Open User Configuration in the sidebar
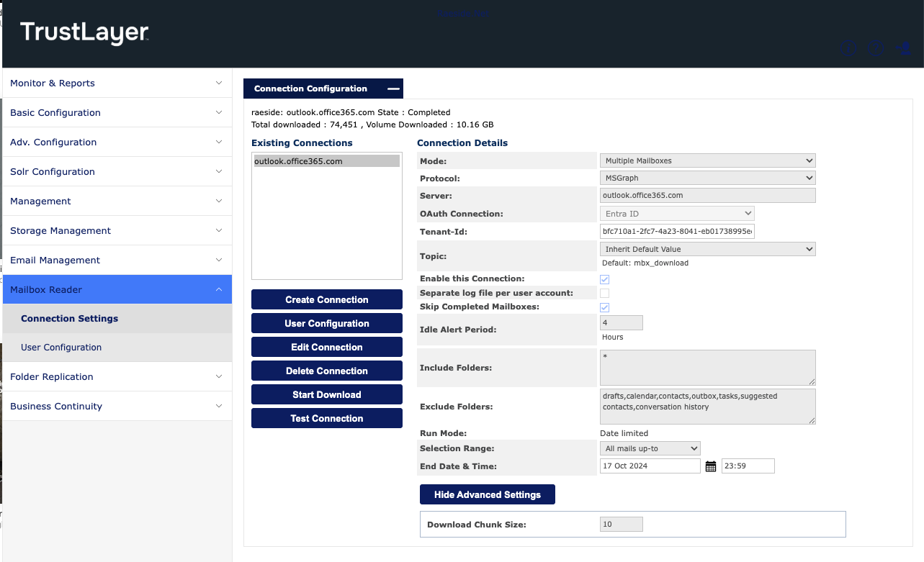924x562 pixels. point(61,348)
